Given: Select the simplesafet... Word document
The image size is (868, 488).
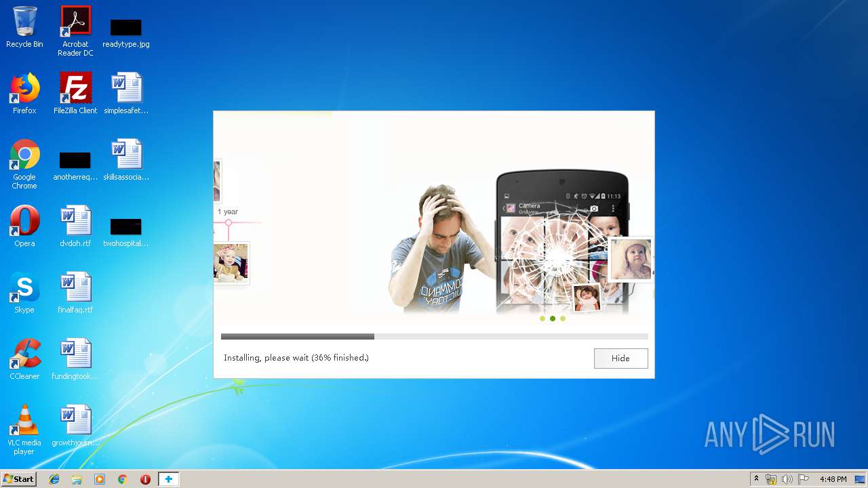Looking at the screenshot, I should (x=126, y=93).
